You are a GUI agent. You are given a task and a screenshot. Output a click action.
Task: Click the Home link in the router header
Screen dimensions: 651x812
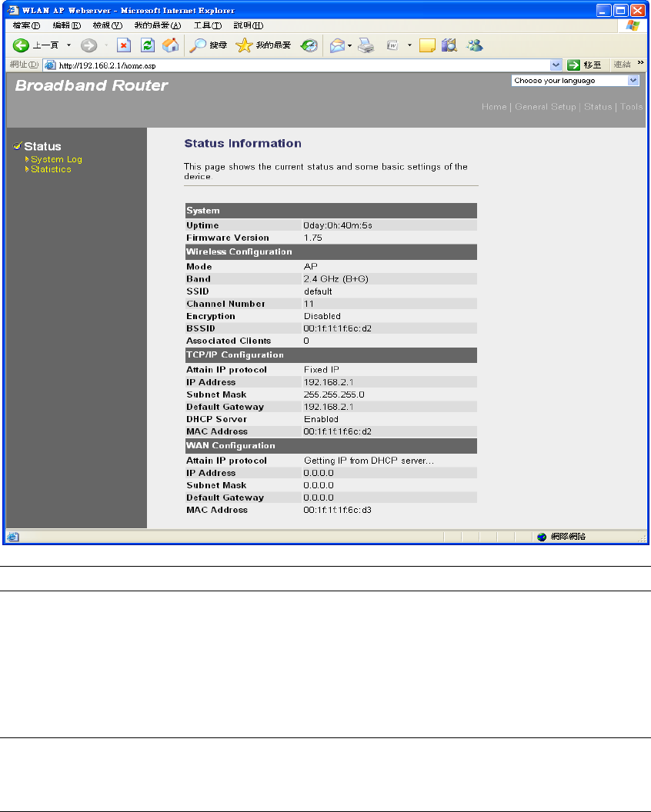(x=494, y=107)
